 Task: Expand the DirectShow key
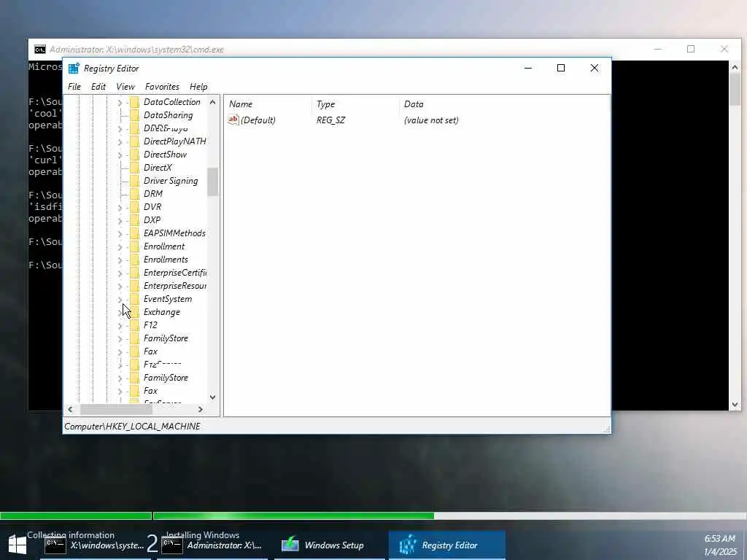tap(120, 155)
